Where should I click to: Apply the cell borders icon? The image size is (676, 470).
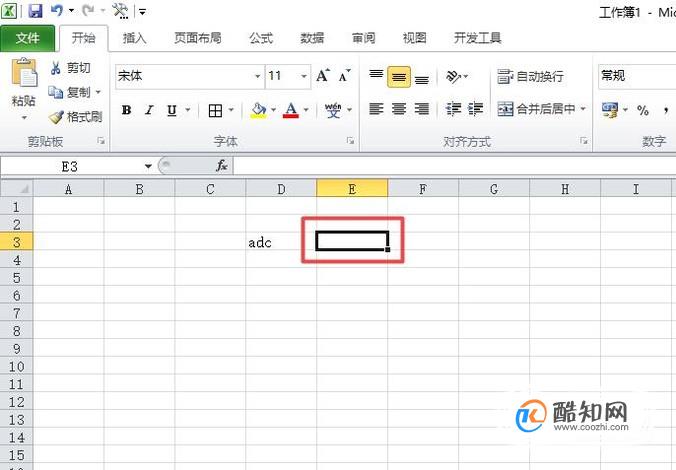click(x=215, y=111)
